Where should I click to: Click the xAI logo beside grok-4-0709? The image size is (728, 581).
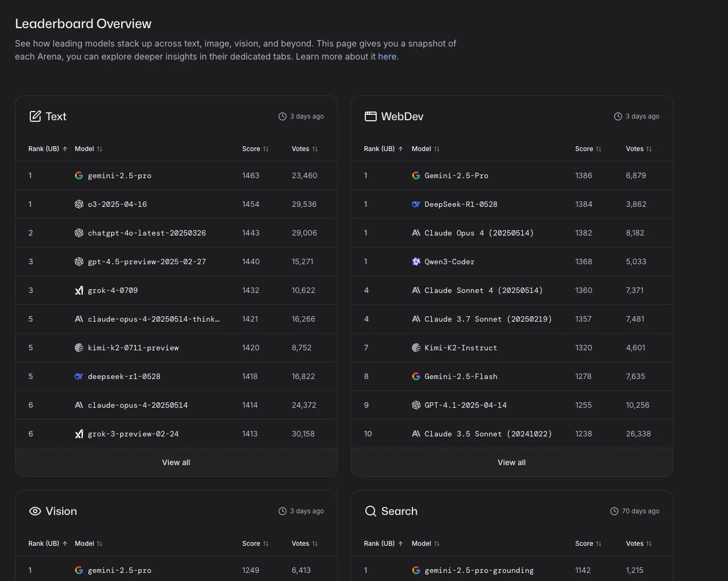[79, 290]
